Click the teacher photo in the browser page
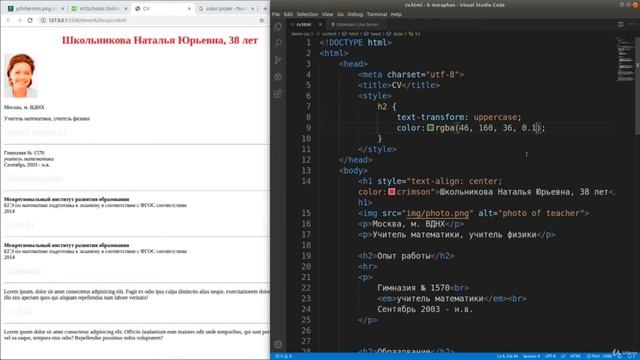 coord(21,76)
